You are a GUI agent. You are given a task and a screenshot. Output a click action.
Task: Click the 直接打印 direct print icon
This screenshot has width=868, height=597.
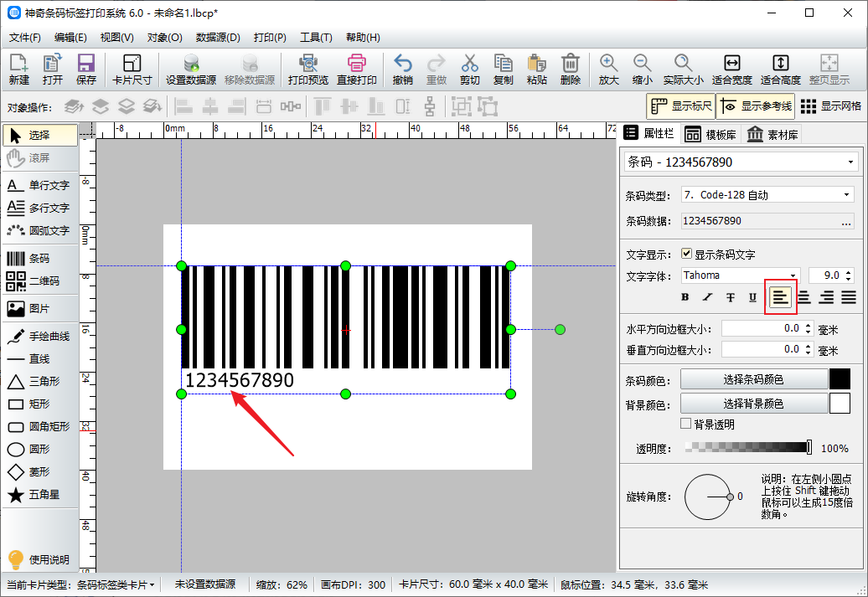point(357,64)
